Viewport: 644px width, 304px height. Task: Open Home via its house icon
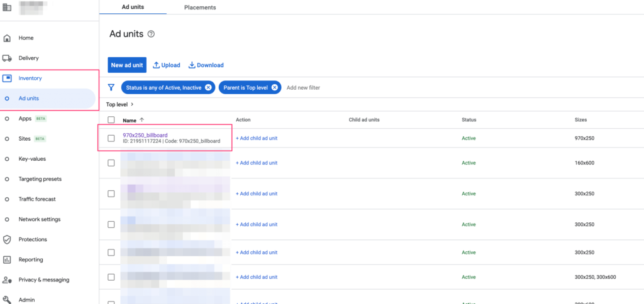pos(7,38)
